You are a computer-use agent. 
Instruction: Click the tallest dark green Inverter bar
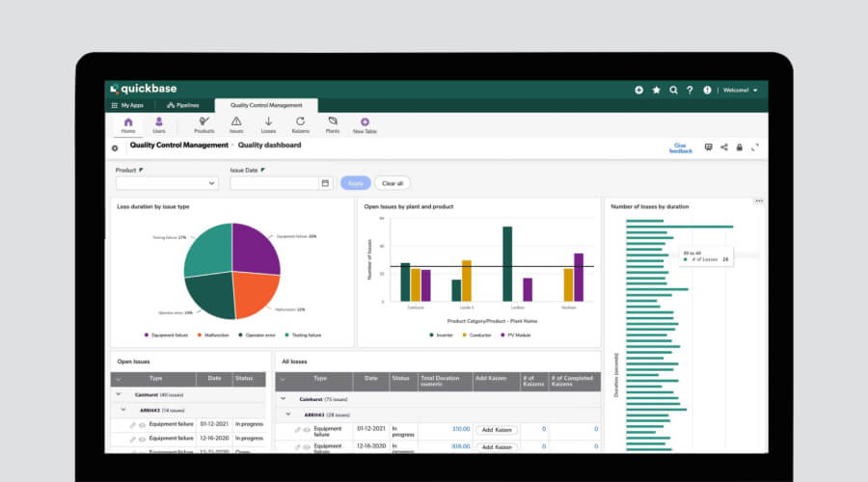[507, 264]
